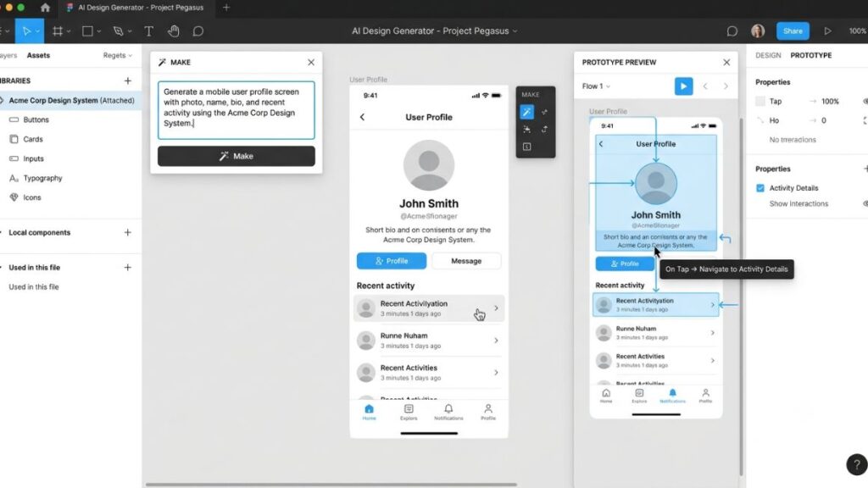Image resolution: width=868 pixels, height=488 pixels.
Task: Select the Rectangle shape tool
Action: 87,31
